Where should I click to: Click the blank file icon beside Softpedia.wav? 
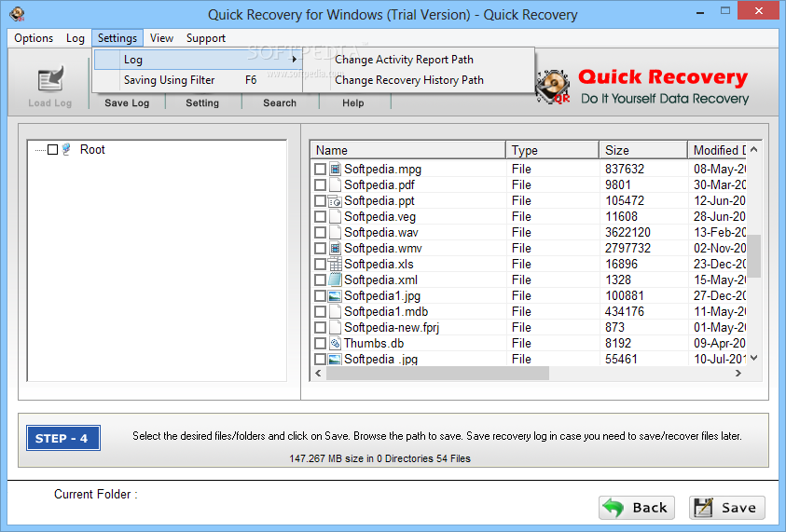pyautogui.click(x=336, y=232)
